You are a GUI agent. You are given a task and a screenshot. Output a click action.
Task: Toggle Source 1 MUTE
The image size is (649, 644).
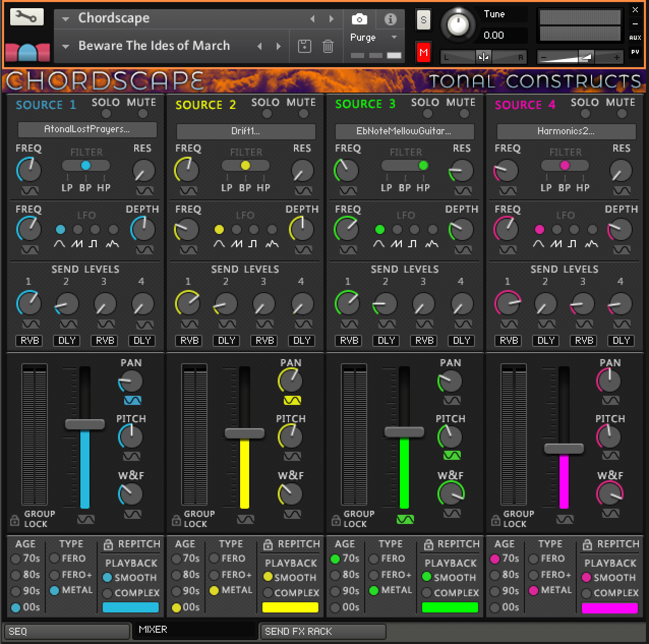click(x=143, y=113)
